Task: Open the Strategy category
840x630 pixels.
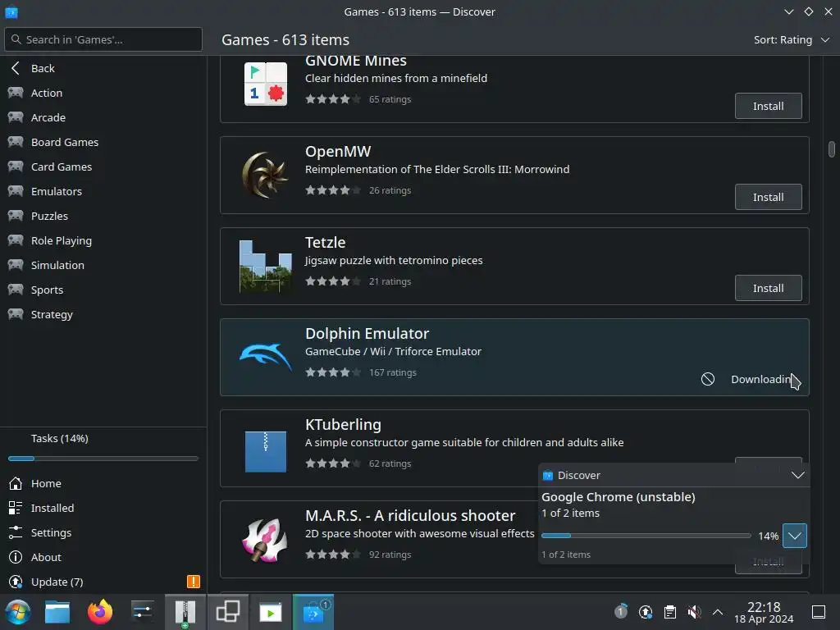Action: (102, 314)
